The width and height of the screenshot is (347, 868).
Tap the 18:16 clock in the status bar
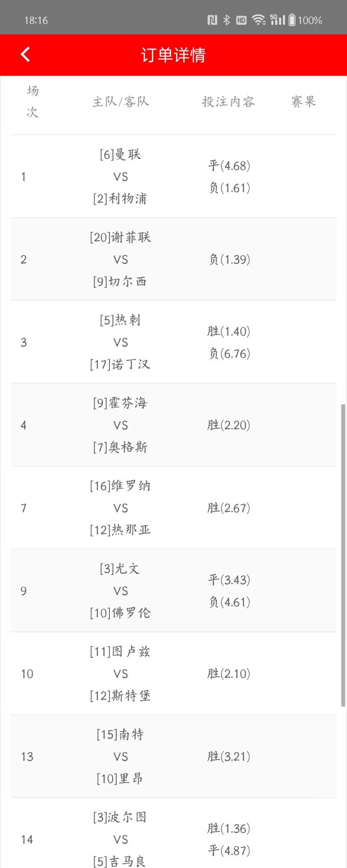point(36,20)
